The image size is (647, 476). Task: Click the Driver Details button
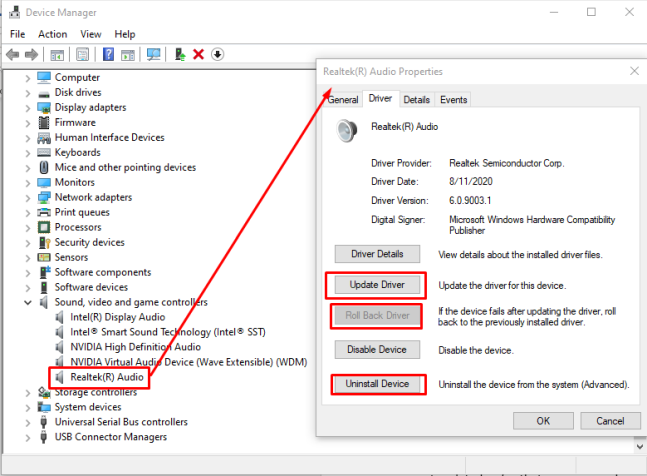(x=377, y=254)
